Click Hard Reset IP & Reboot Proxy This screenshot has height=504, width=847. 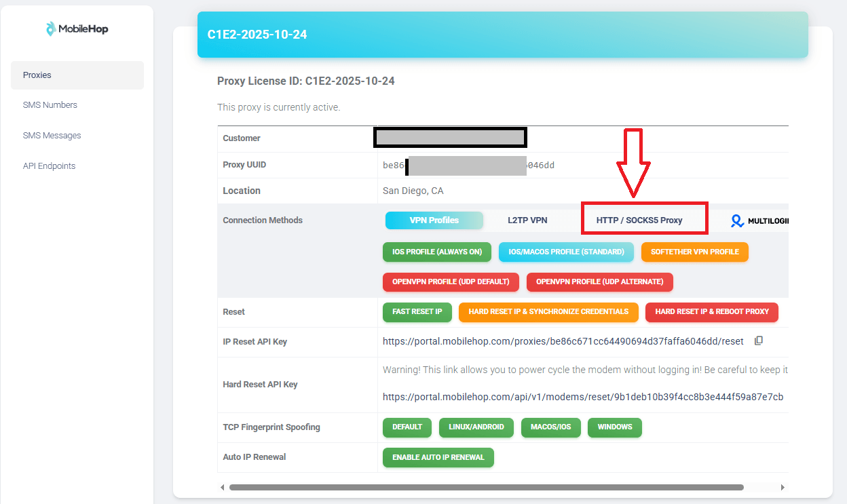point(711,312)
